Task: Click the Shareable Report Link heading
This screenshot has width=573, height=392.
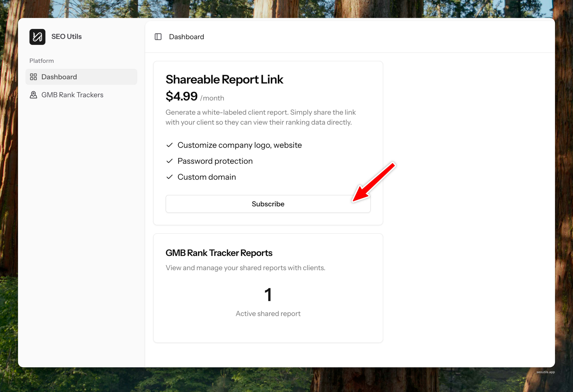Action: pos(224,80)
